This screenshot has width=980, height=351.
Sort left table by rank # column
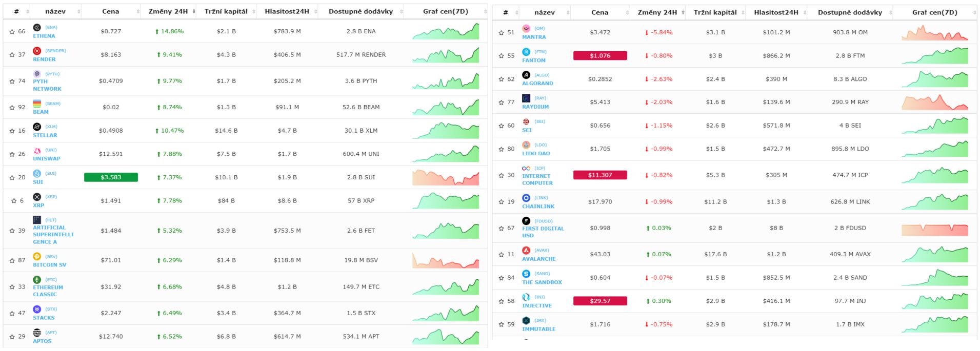pos(16,11)
